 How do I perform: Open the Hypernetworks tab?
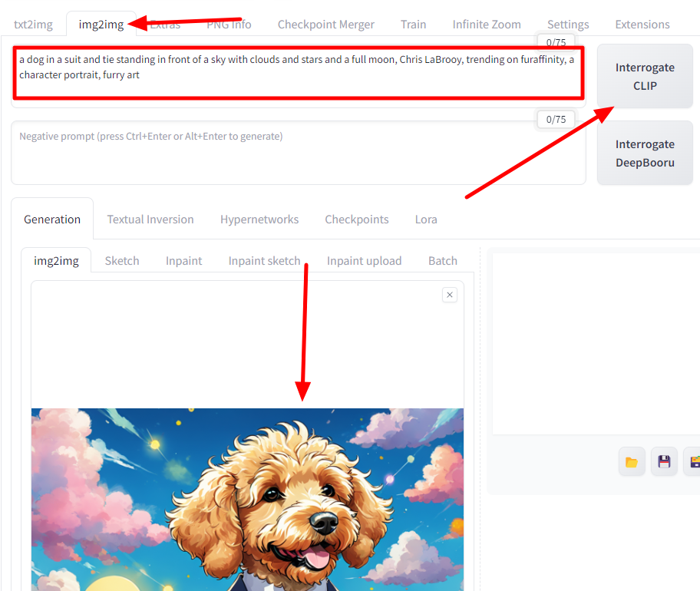click(259, 220)
